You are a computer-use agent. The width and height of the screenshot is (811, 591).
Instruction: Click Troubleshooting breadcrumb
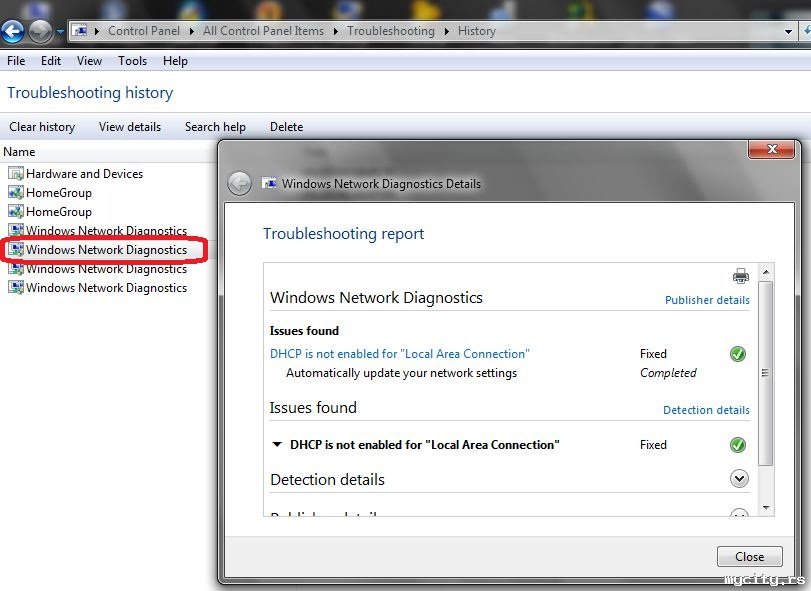[x=391, y=31]
